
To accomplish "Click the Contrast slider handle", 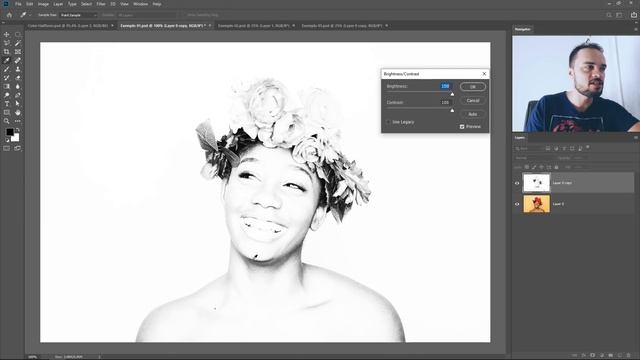I will click(x=452, y=111).
